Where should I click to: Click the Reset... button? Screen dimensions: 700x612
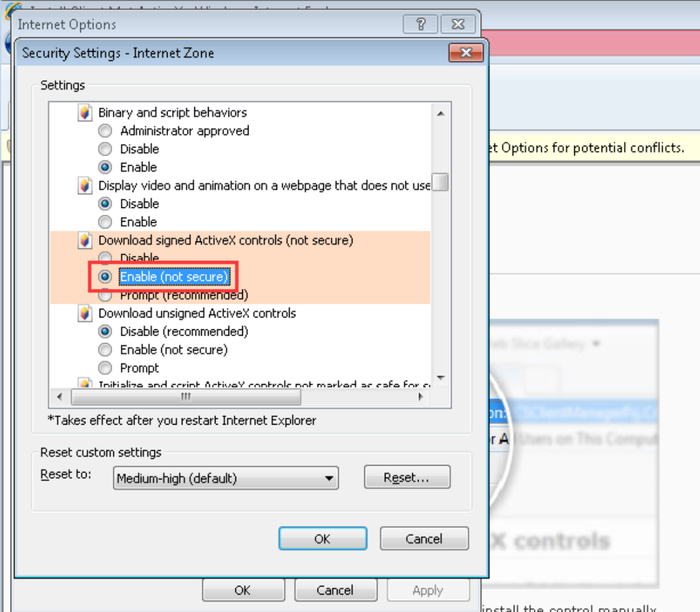coord(407,477)
